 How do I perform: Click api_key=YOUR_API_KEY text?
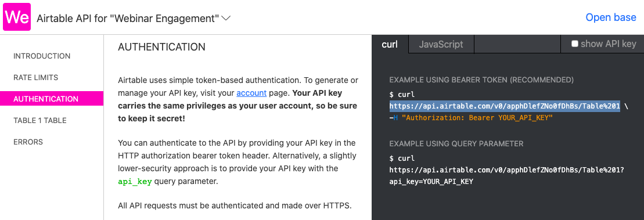click(x=431, y=181)
